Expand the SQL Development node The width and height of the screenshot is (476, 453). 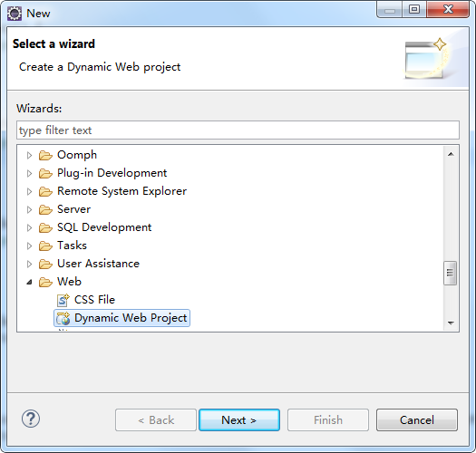[29, 228]
